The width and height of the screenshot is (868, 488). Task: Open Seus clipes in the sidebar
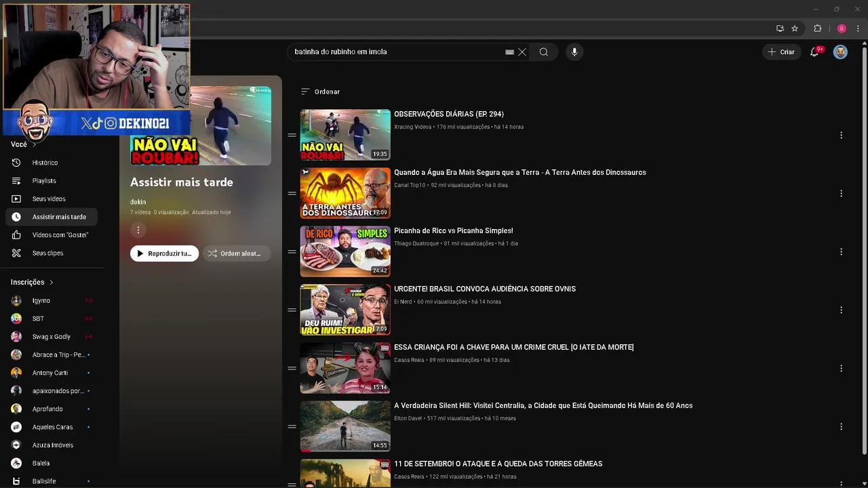pos(52,253)
